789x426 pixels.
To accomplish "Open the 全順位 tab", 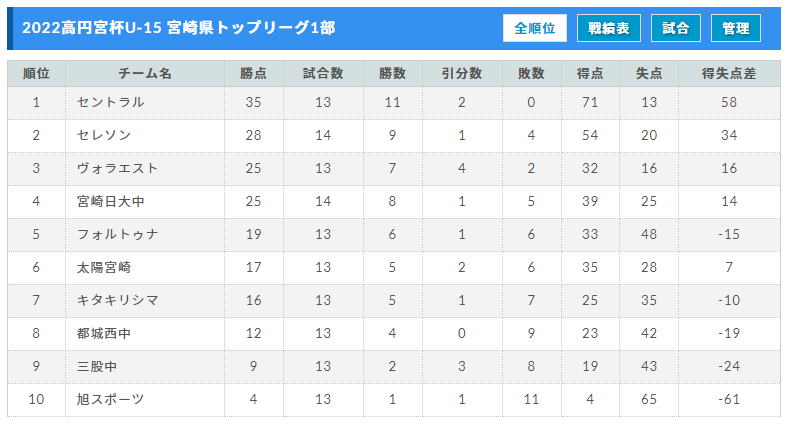I will (534, 28).
